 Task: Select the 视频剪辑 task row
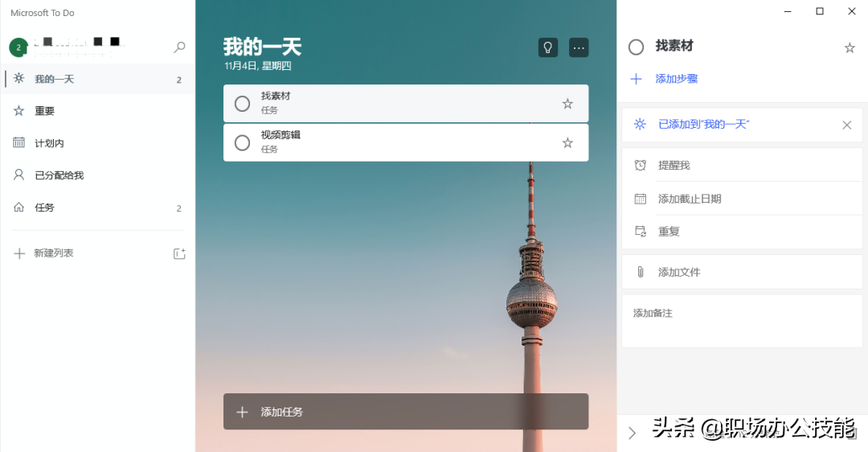(406, 143)
